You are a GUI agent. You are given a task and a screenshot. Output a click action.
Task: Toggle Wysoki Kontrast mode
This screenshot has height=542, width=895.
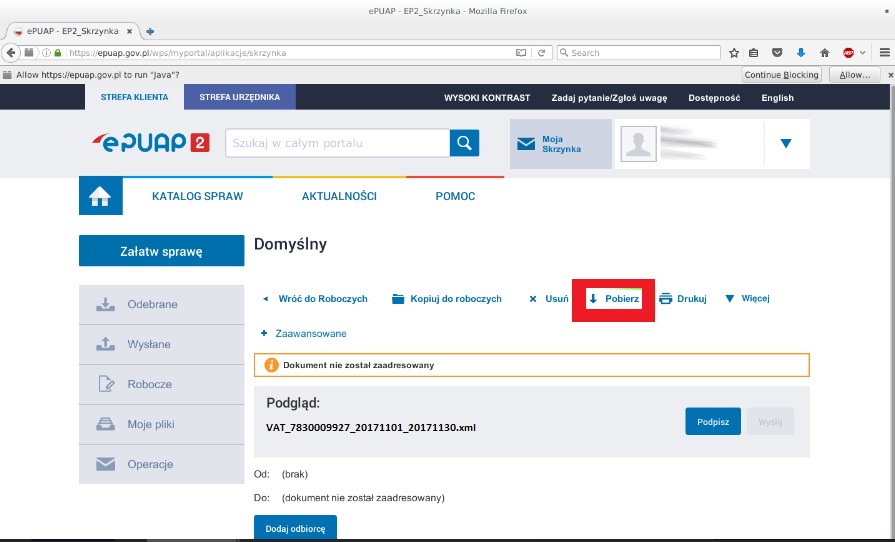(x=489, y=98)
